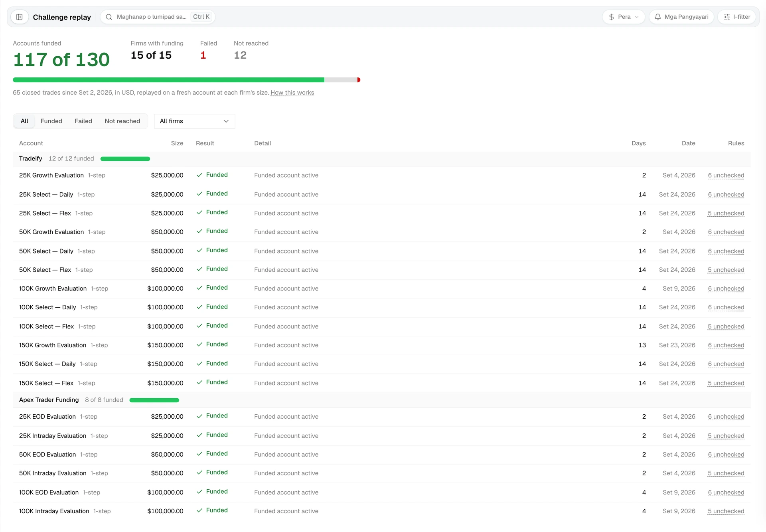
Task: Open 5 unchecked rules for 150K Select — Flex
Action: (x=726, y=383)
